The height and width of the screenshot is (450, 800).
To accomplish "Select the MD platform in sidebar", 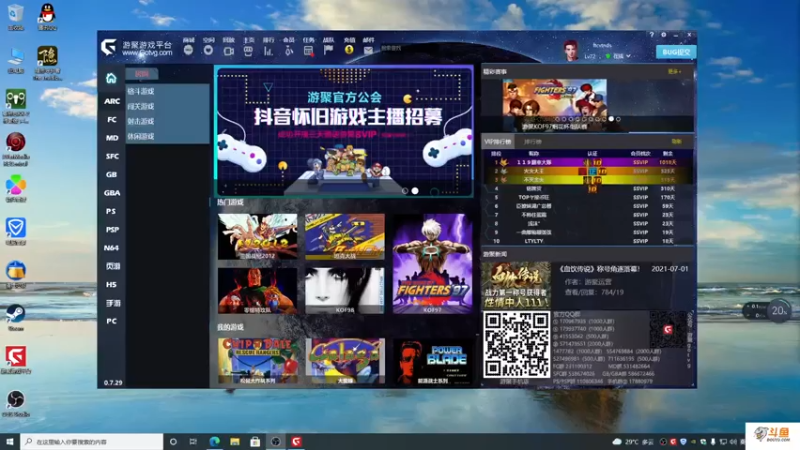I will tap(112, 138).
